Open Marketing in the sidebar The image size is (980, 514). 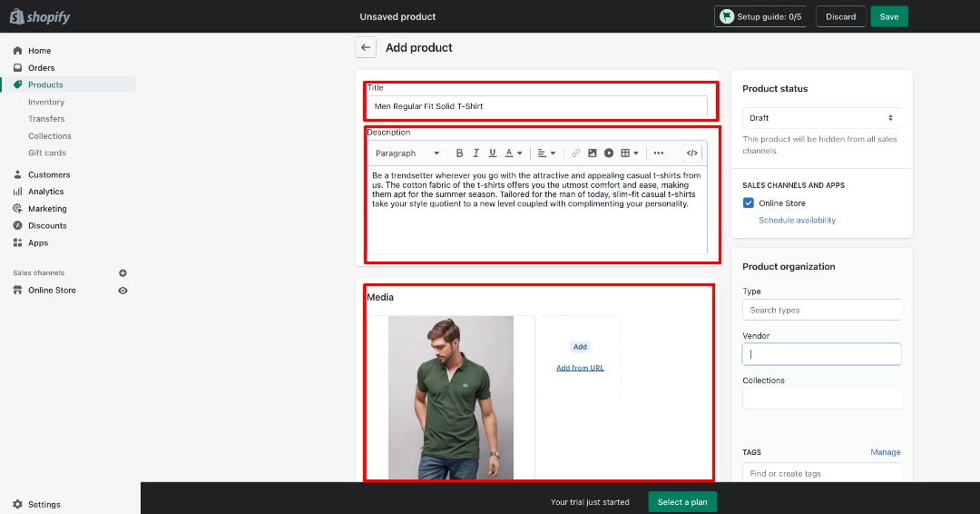coord(47,209)
